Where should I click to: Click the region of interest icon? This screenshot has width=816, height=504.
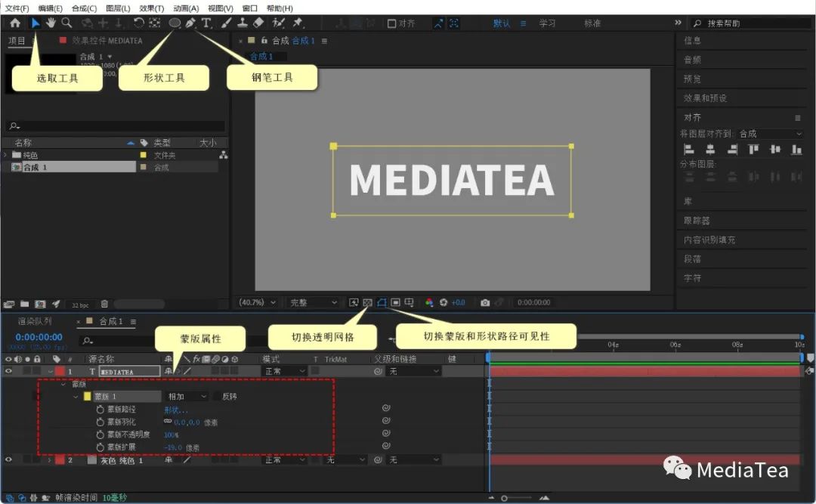tap(395, 302)
